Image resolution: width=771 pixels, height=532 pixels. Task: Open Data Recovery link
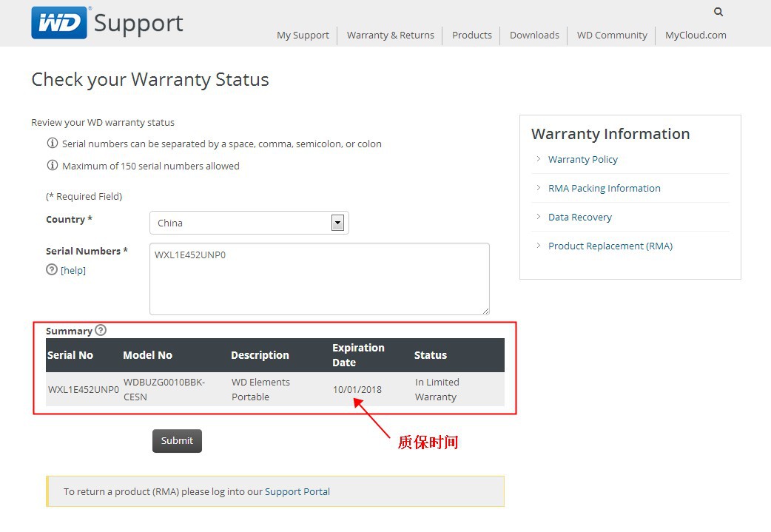pos(579,218)
